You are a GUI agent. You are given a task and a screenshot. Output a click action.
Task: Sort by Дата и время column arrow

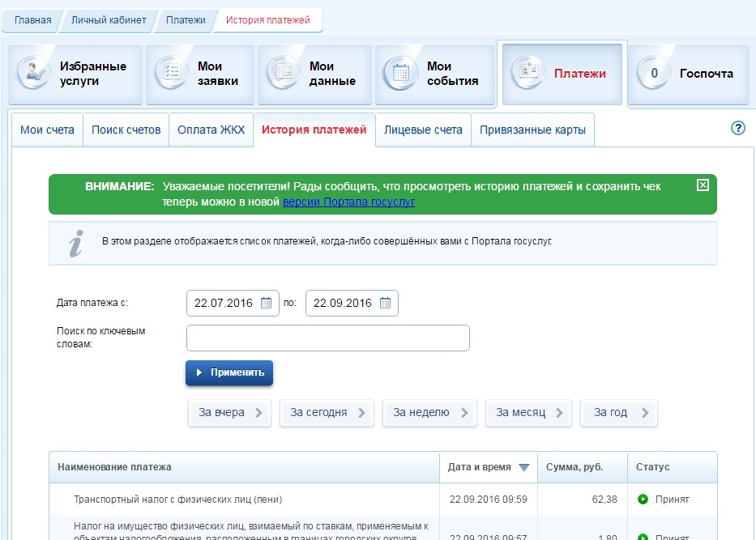(523, 468)
